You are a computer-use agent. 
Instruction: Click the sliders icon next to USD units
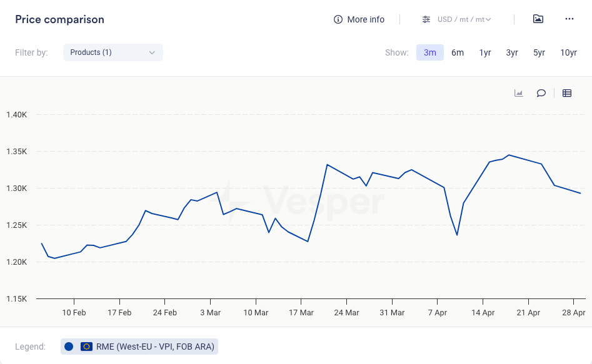(x=426, y=19)
